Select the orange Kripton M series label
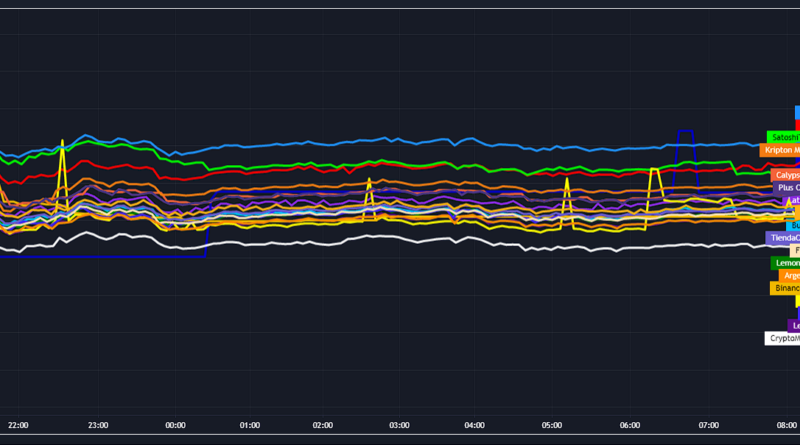800x445 pixels. click(x=780, y=150)
